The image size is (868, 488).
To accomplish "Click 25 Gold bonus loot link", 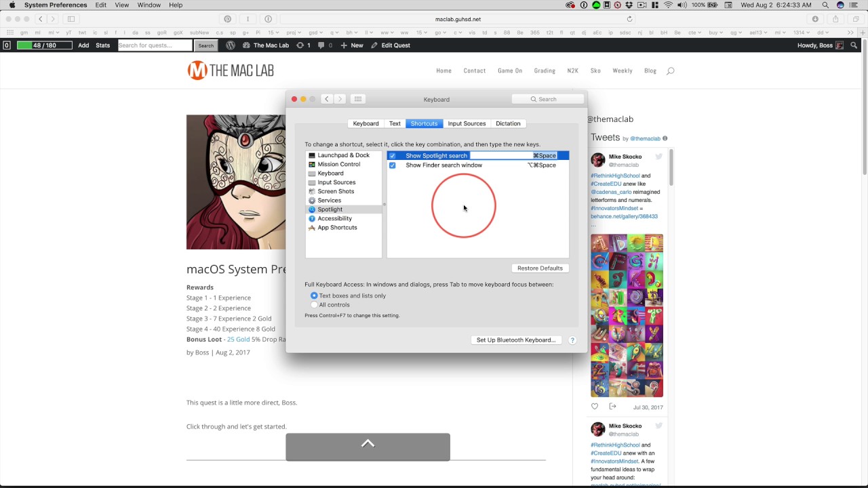I will coord(238,339).
